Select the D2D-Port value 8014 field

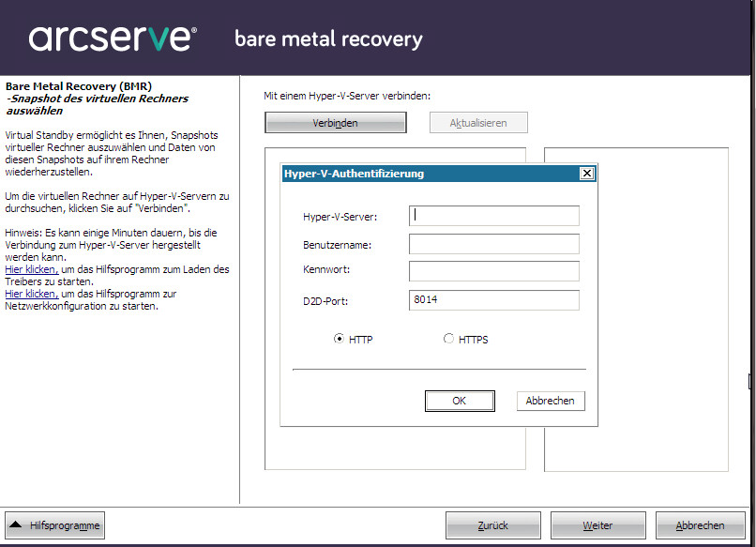point(493,299)
